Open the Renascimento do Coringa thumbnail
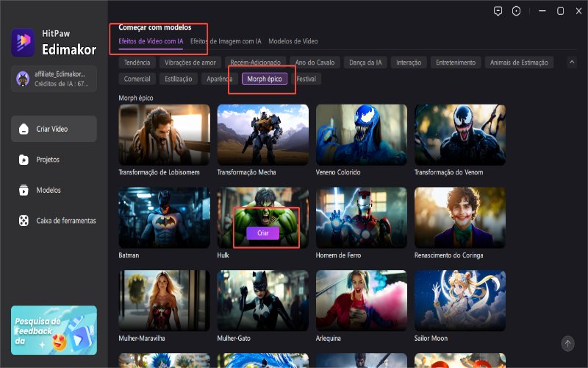 point(460,218)
